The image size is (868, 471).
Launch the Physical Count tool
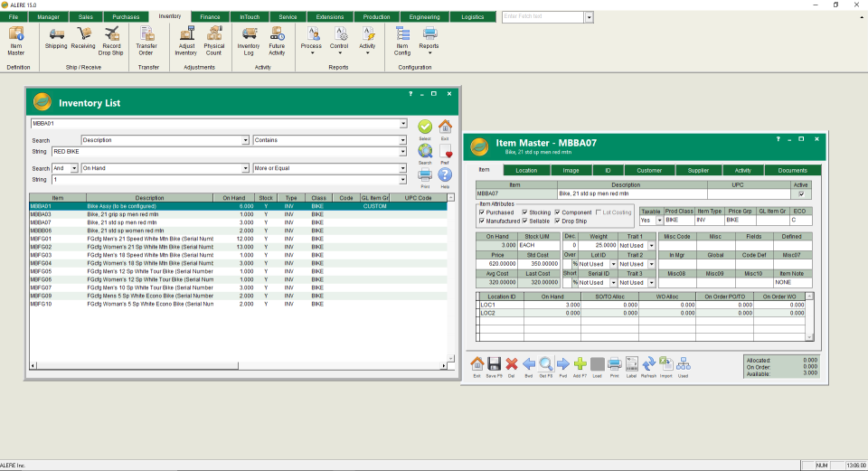point(214,38)
